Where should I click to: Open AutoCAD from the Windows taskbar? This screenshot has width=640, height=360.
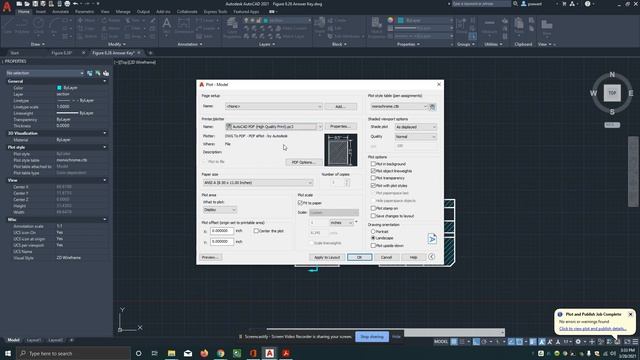tap(269, 353)
